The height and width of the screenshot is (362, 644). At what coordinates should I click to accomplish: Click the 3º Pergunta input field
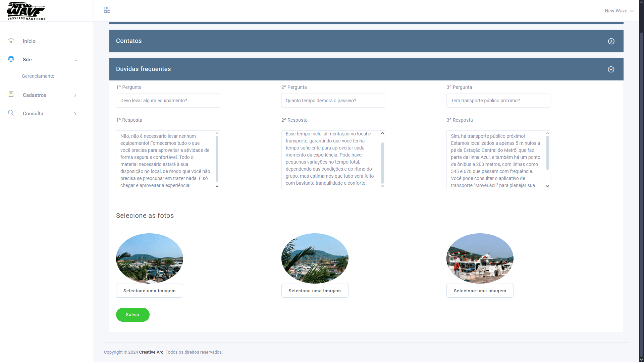[x=498, y=101]
